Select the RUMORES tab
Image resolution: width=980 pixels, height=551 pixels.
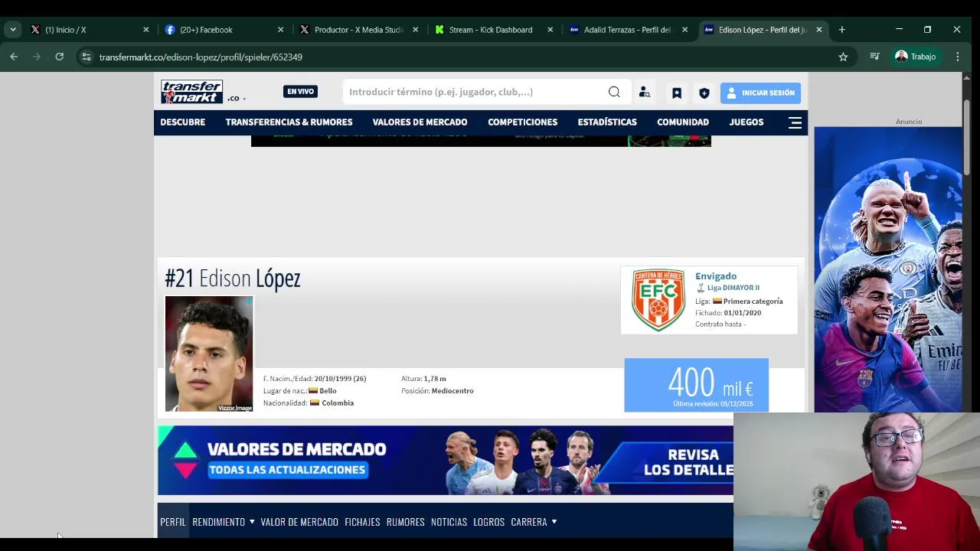pyautogui.click(x=405, y=522)
